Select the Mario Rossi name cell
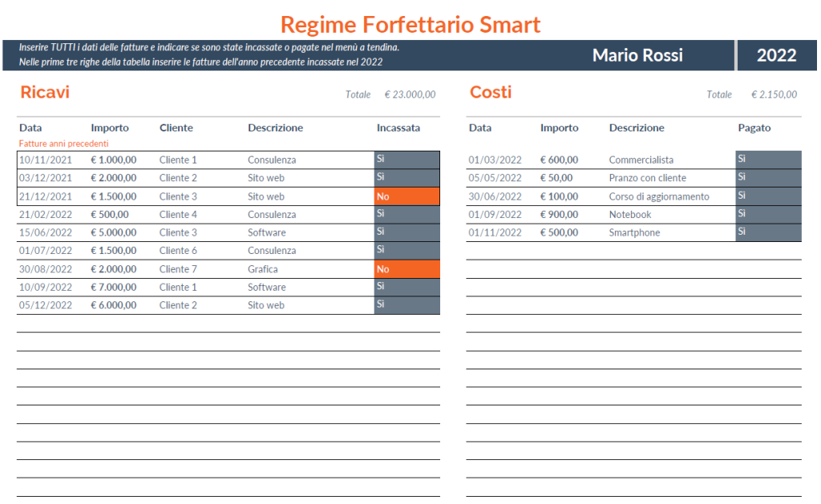The width and height of the screenshot is (821, 504). coord(637,55)
